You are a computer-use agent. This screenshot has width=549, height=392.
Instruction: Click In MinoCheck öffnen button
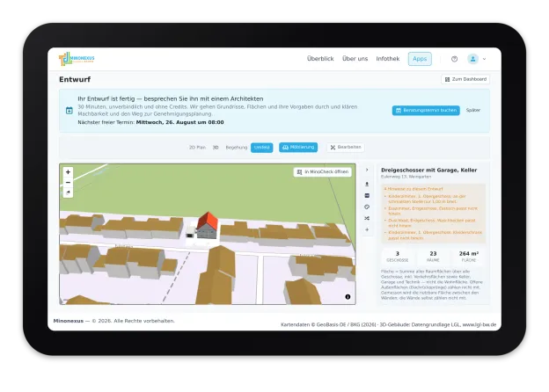click(323, 172)
